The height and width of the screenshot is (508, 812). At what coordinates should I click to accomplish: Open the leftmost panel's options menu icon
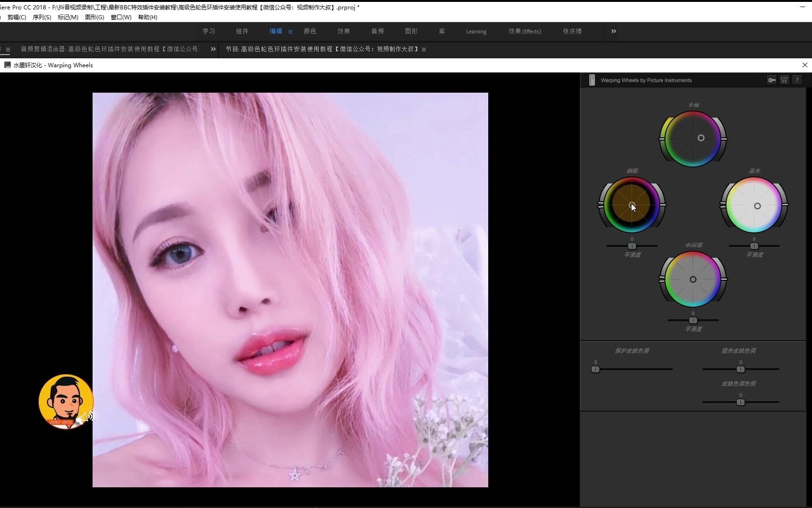[8, 49]
